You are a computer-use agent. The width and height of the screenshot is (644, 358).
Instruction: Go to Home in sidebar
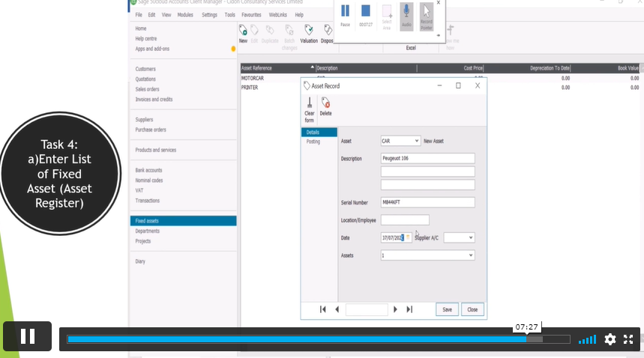pyautogui.click(x=141, y=28)
